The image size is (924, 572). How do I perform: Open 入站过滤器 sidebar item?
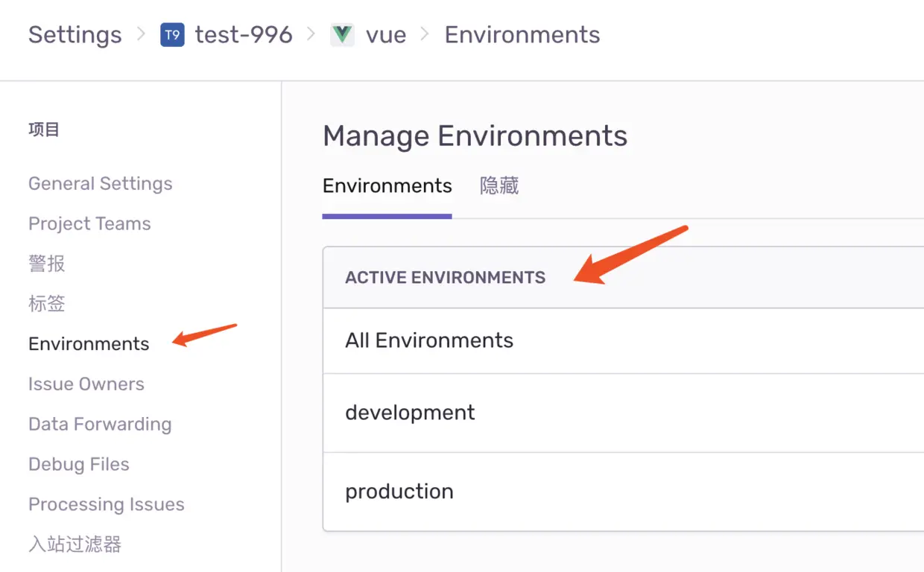(75, 544)
